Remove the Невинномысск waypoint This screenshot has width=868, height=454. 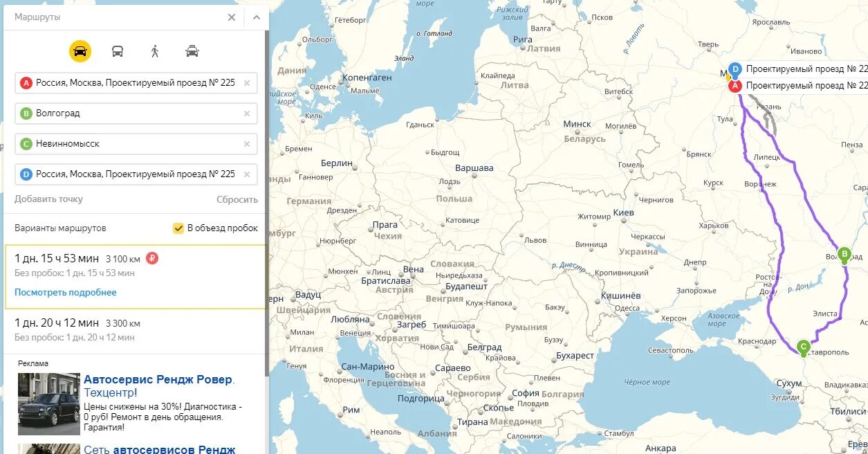click(247, 144)
